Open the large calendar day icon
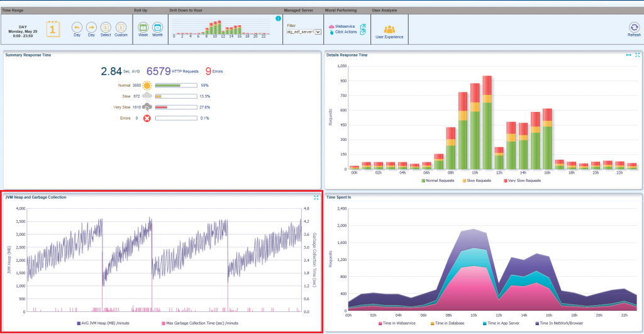Image resolution: width=644 pixels, height=334 pixels. pos(53,28)
